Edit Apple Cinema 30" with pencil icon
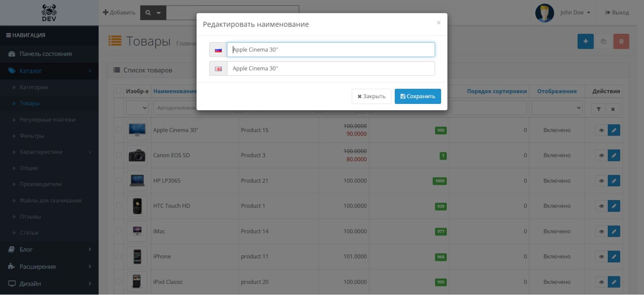 (614, 130)
